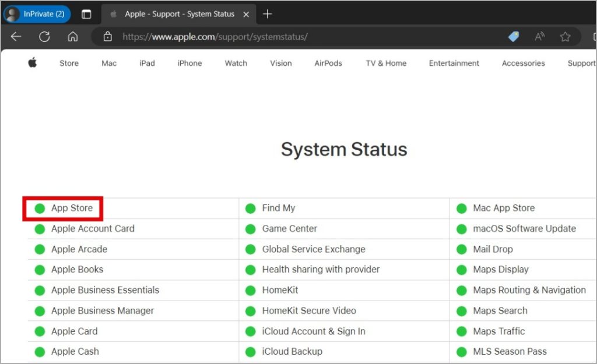Open the iPhone menu
The image size is (597, 364).
(x=189, y=63)
